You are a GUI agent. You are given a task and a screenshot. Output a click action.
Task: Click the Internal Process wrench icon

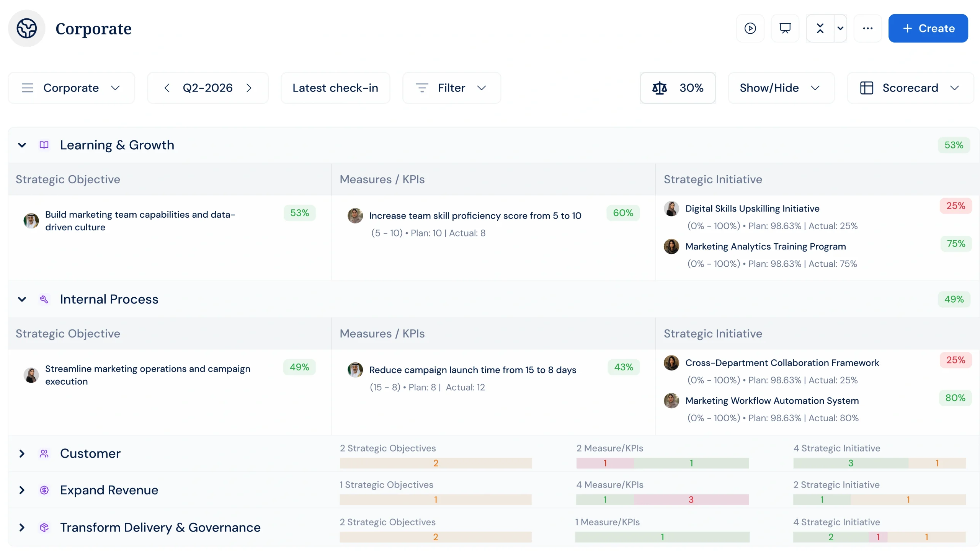point(44,299)
